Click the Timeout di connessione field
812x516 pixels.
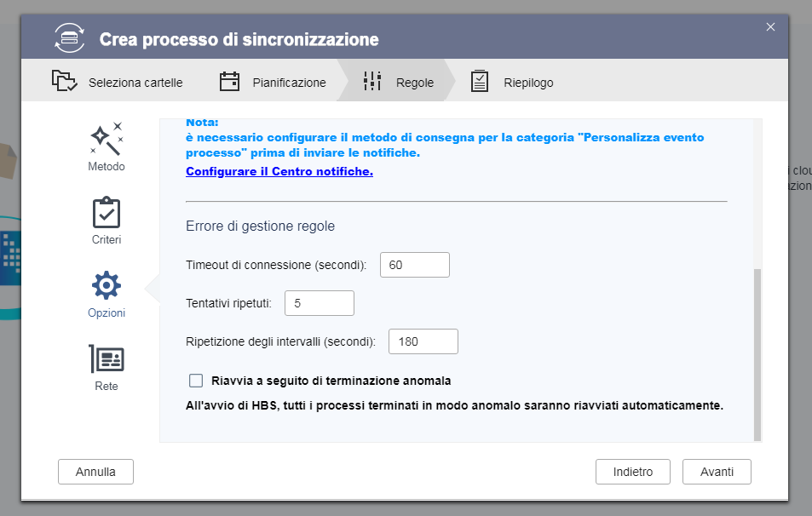click(x=414, y=265)
